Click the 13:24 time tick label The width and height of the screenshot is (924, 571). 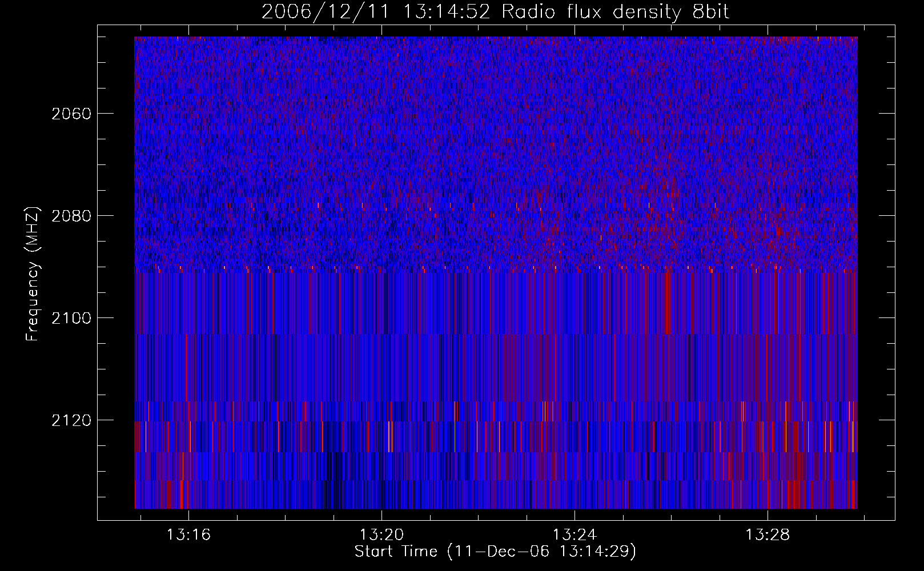575,534
